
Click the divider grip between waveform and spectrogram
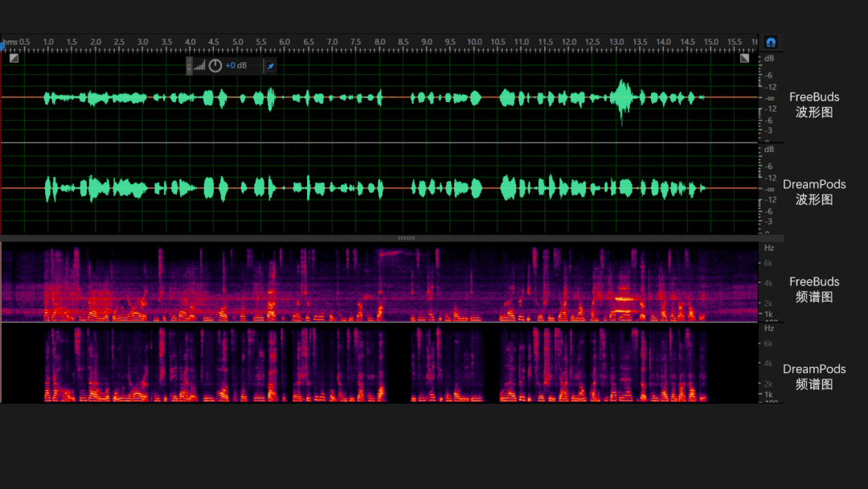coord(407,238)
